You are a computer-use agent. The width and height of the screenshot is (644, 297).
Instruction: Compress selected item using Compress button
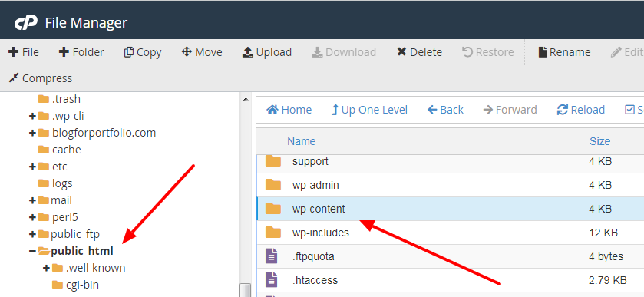(40, 78)
